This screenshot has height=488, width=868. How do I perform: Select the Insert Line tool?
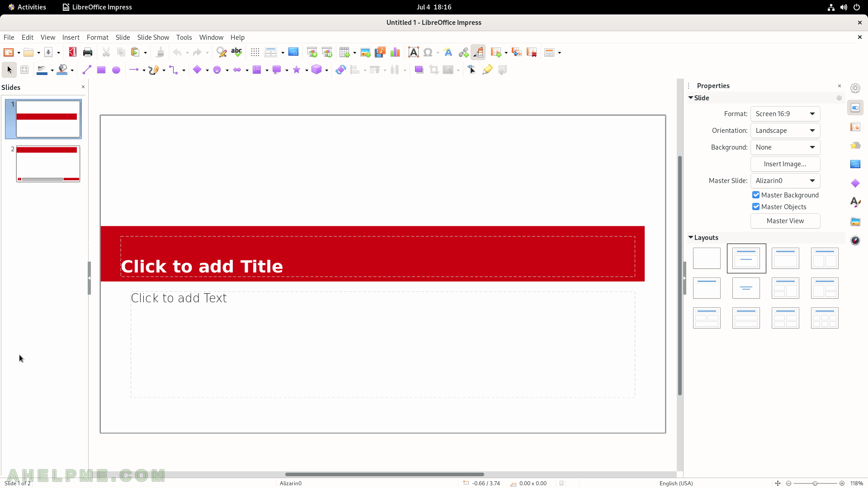pos(87,70)
